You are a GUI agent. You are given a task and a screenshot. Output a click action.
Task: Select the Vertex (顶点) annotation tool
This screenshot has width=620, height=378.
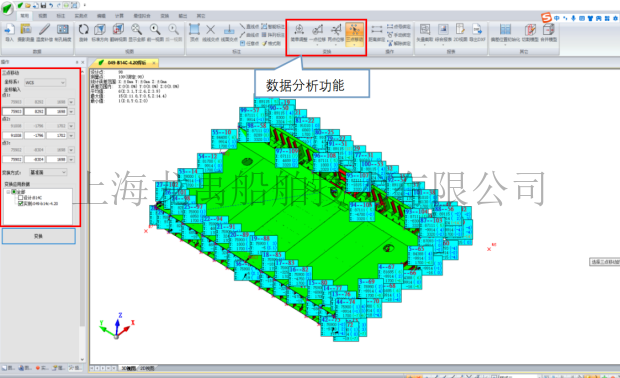pyautogui.click(x=194, y=32)
